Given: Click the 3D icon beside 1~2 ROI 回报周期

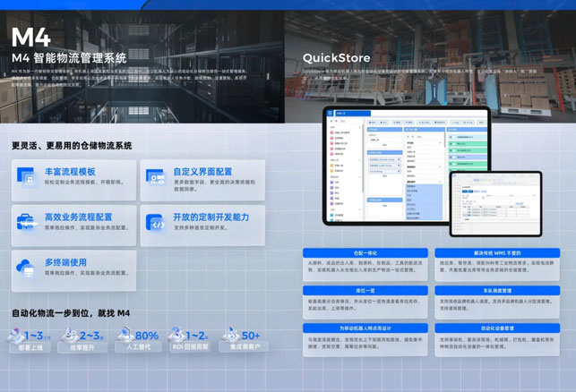Looking at the screenshot, I should coord(176,335).
